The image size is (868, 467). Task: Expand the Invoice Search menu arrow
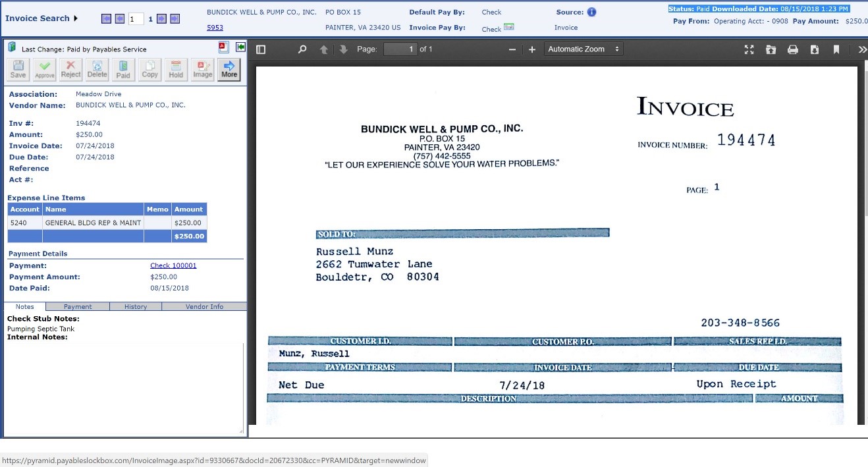pyautogui.click(x=76, y=18)
